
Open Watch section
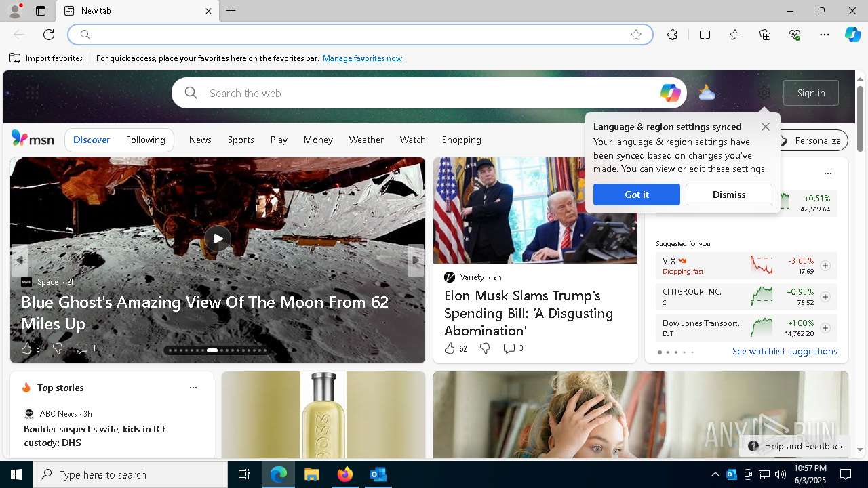[x=413, y=140]
